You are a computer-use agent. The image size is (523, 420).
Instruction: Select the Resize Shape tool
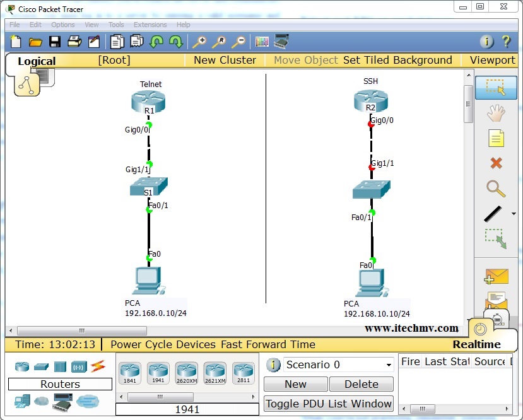tap(496, 238)
